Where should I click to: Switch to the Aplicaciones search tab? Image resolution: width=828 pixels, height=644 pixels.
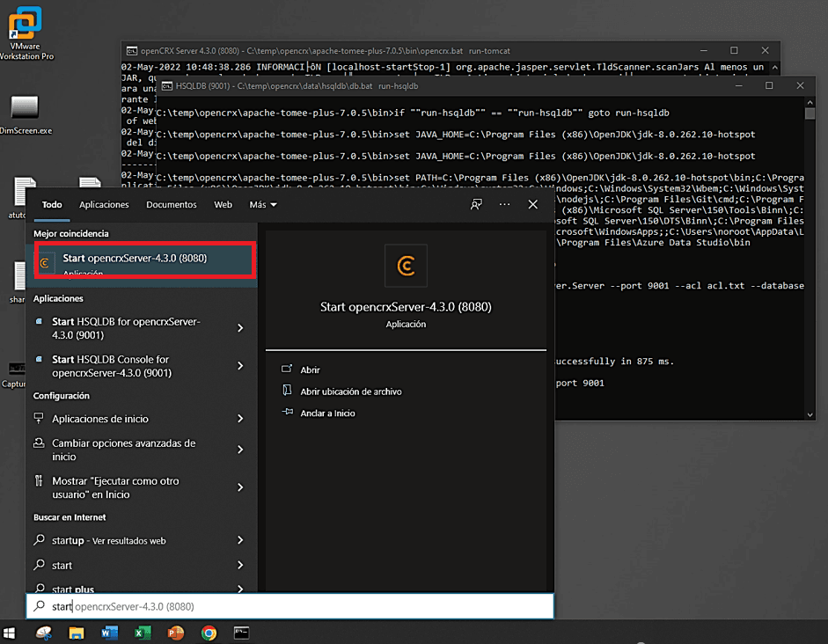tap(104, 205)
